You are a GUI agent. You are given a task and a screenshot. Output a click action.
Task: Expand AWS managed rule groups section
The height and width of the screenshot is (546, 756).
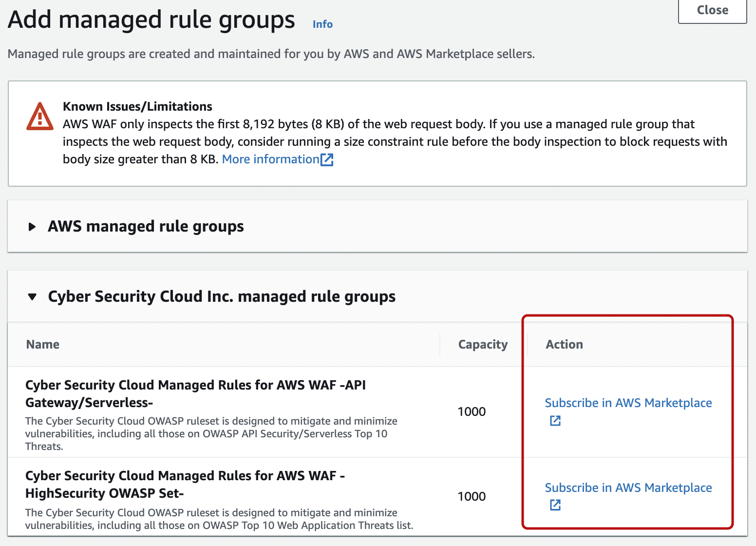pos(32,227)
